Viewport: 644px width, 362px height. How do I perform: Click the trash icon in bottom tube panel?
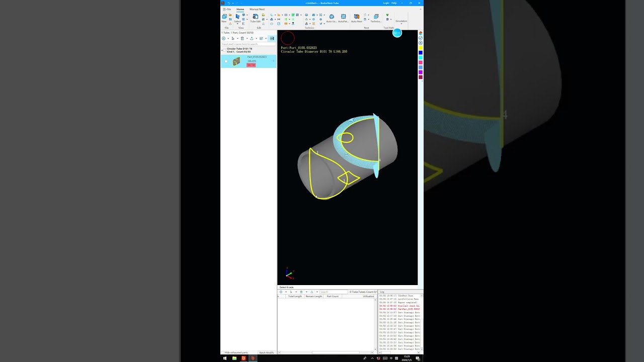[301, 292]
